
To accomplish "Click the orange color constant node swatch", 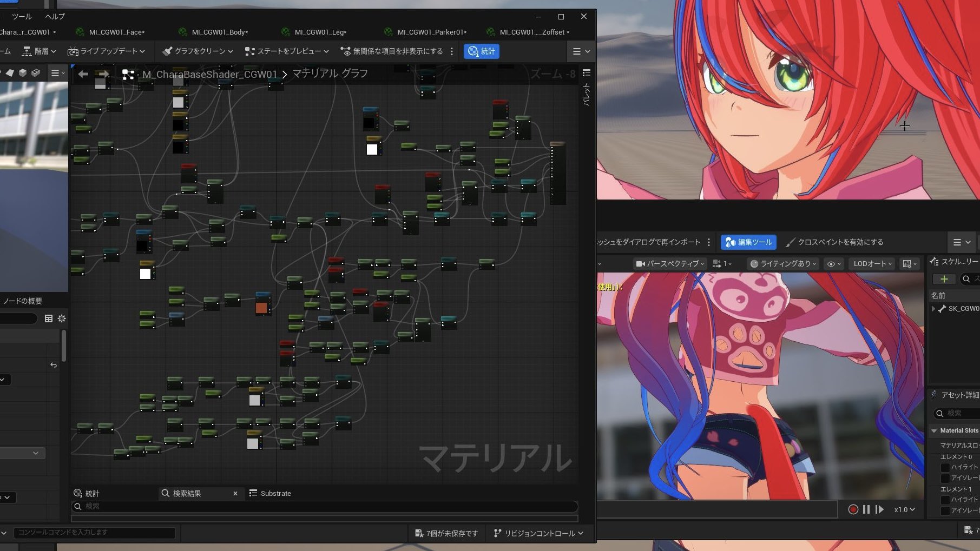I will [261, 308].
